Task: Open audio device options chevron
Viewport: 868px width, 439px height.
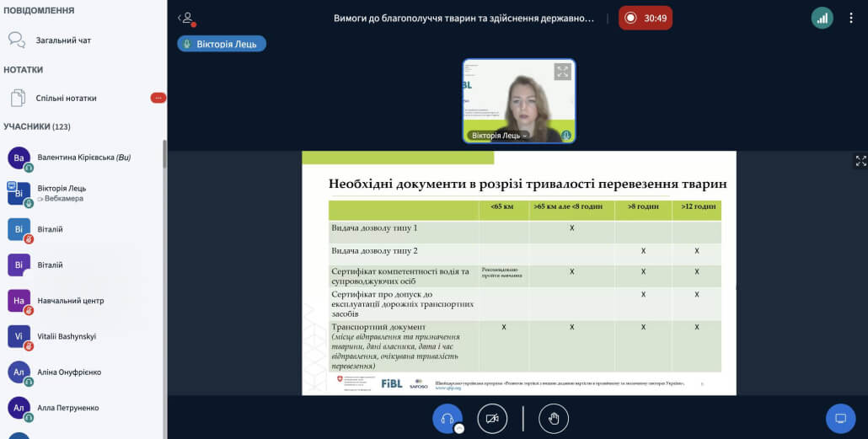Action: pyautogui.click(x=459, y=428)
